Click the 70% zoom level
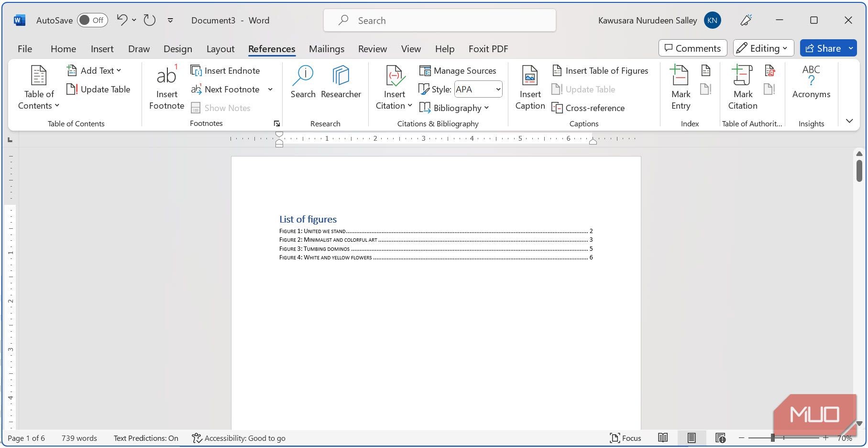This screenshot has height=448, width=868. coord(845,438)
